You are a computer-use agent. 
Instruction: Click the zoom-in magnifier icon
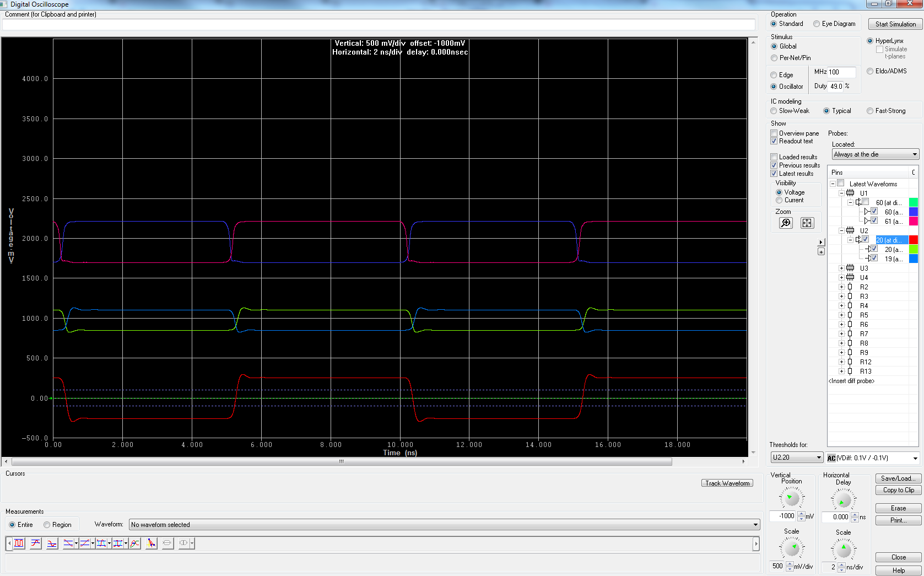click(x=786, y=223)
